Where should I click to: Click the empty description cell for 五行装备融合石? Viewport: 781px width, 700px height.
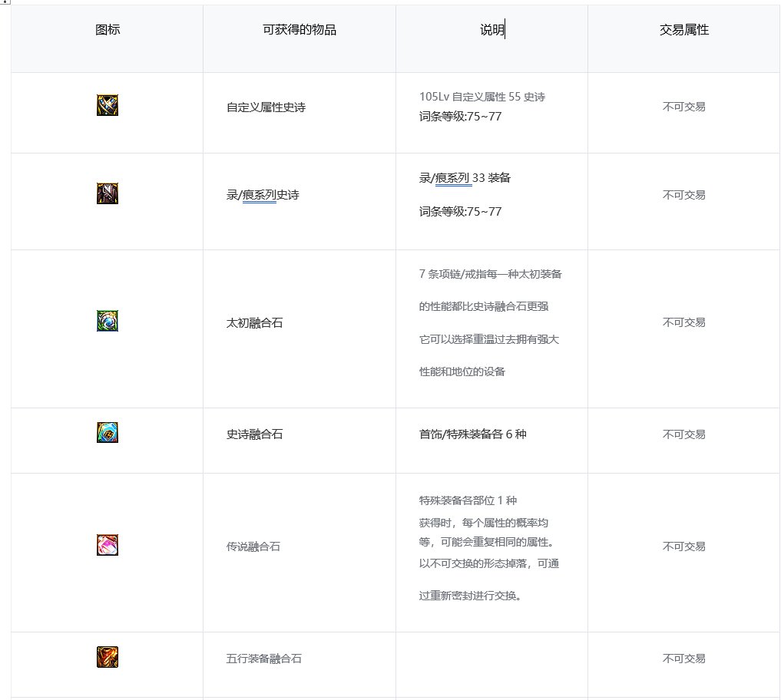pos(491,665)
